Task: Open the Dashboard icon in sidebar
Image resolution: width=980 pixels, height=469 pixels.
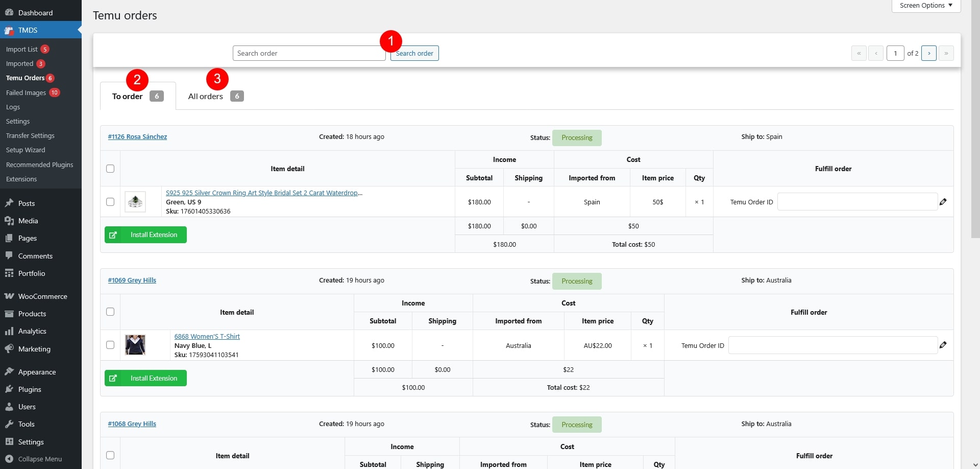Action: 9,13
